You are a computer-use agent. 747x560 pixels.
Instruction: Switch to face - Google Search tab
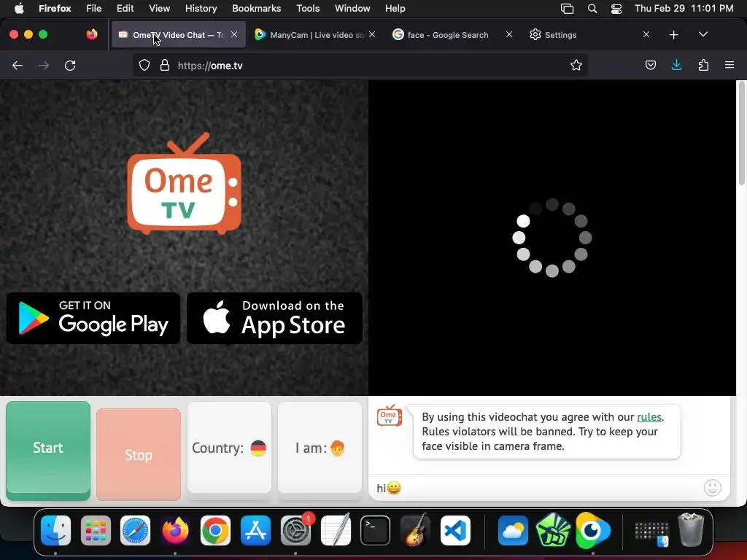click(x=452, y=35)
